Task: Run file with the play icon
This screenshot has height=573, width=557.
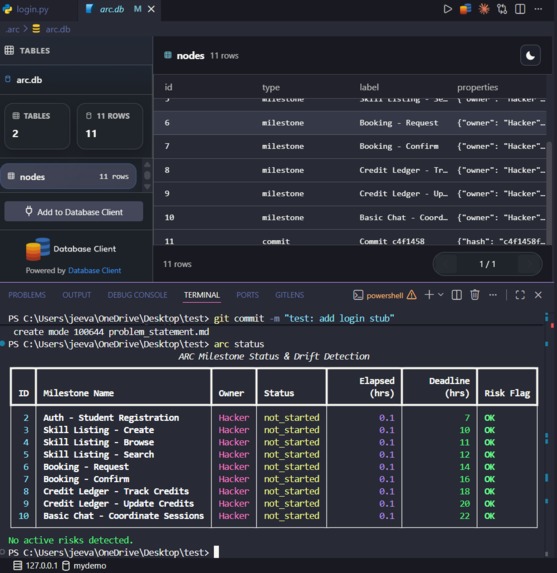Action: [447, 9]
